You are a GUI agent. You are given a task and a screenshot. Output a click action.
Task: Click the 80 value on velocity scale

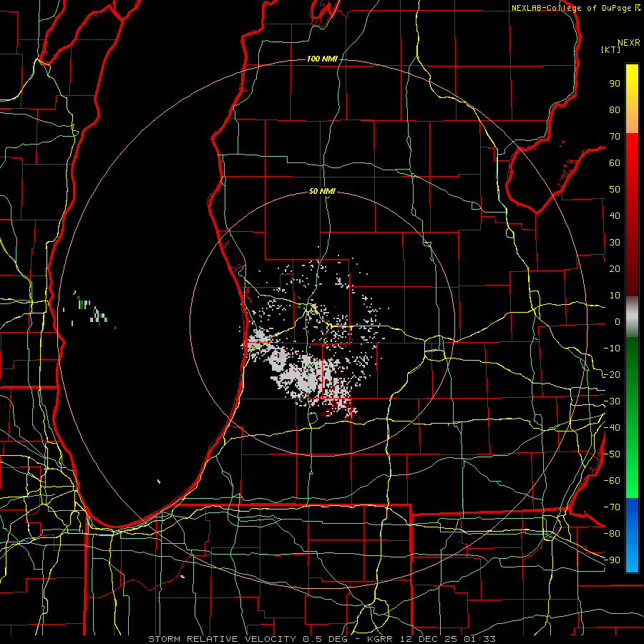pyautogui.click(x=615, y=110)
